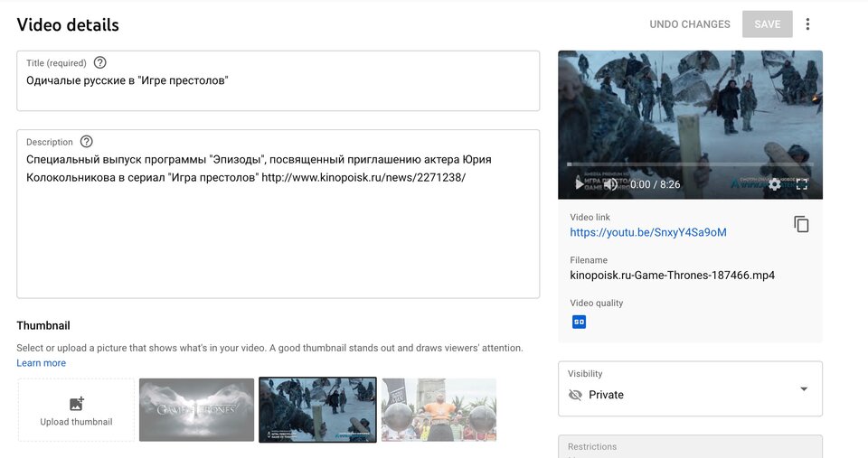Viewport: 868px width, 458px height.
Task: Open video player settings gear
Action: [x=775, y=184]
